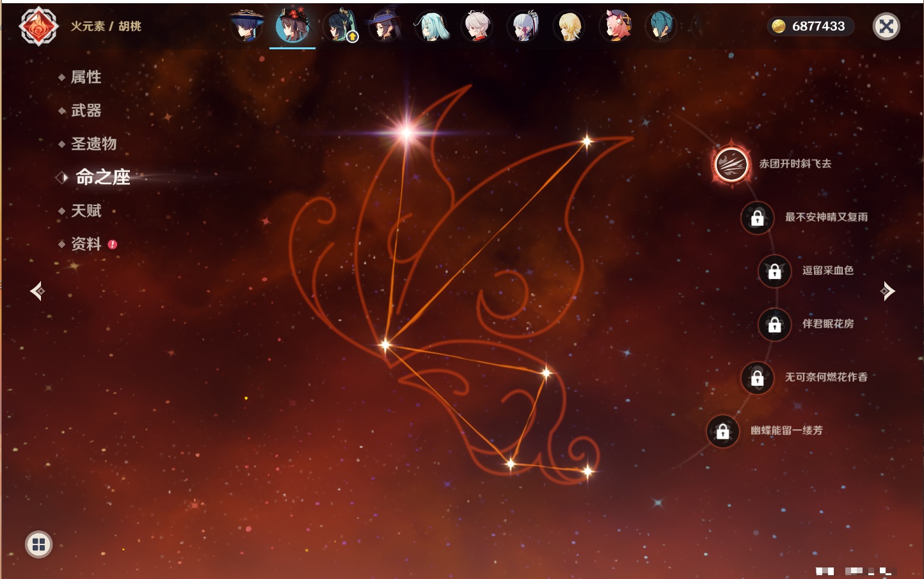Image resolution: width=924 pixels, height=579 pixels.
Task: Open the 武器 weapon menu
Action: pyautogui.click(x=86, y=111)
